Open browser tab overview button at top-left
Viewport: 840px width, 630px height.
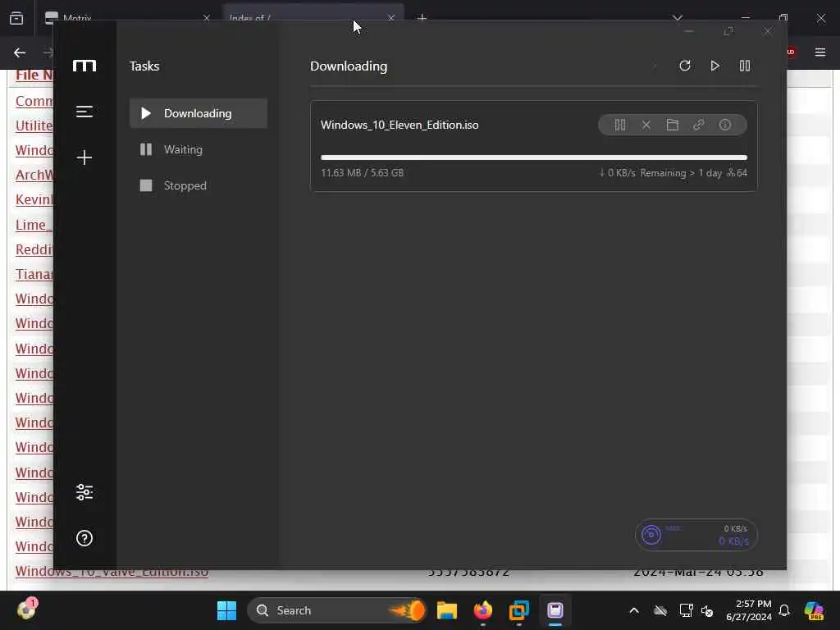16,18
